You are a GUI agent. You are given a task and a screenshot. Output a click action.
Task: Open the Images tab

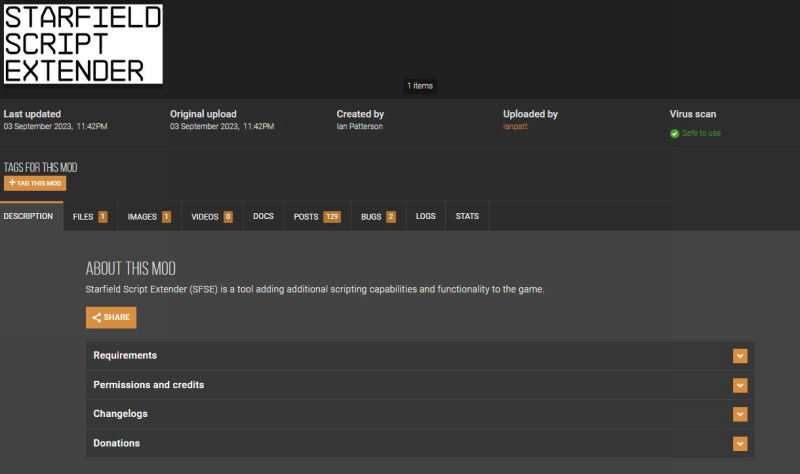[x=149, y=217]
